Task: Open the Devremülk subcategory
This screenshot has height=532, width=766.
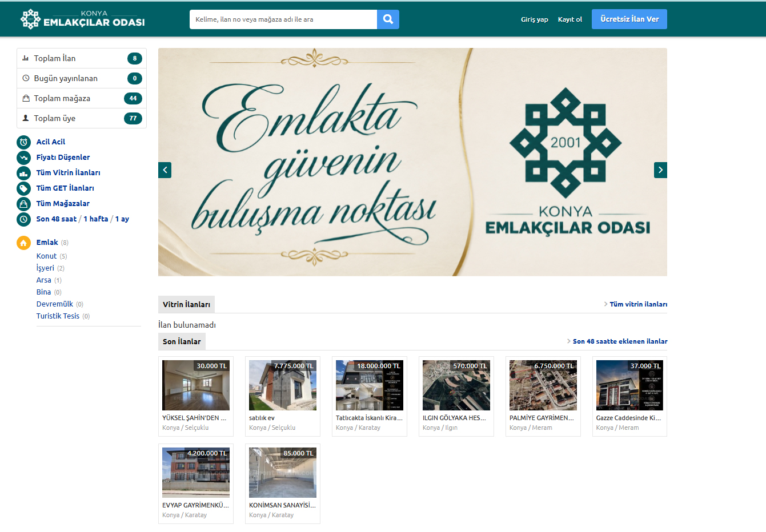Action: point(55,304)
